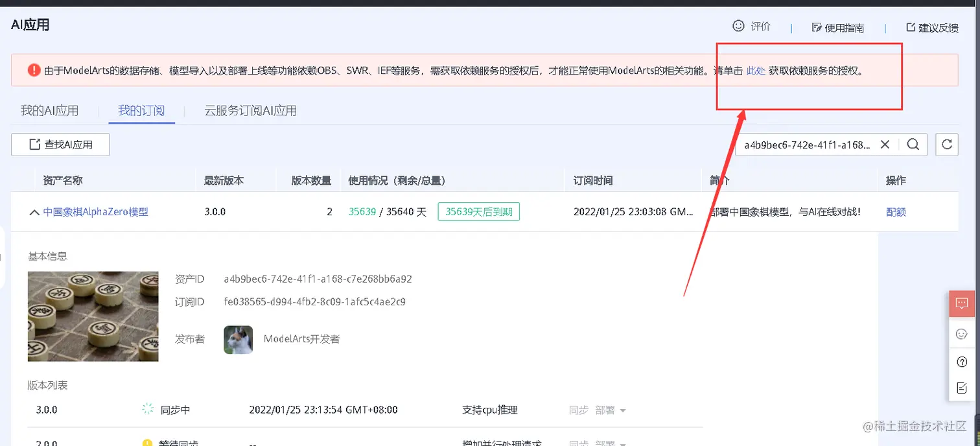Image resolution: width=980 pixels, height=446 pixels.
Task: Click the 资产名称 column header
Action: [x=63, y=180]
